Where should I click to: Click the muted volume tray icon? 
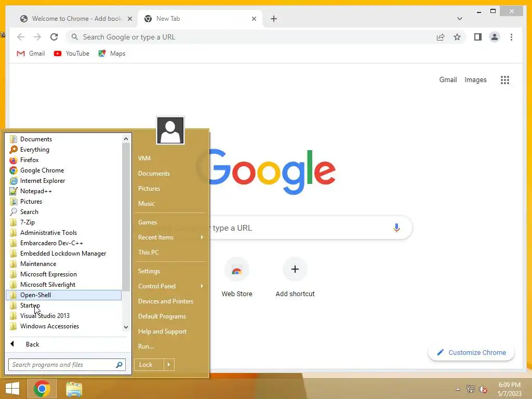coord(483,389)
